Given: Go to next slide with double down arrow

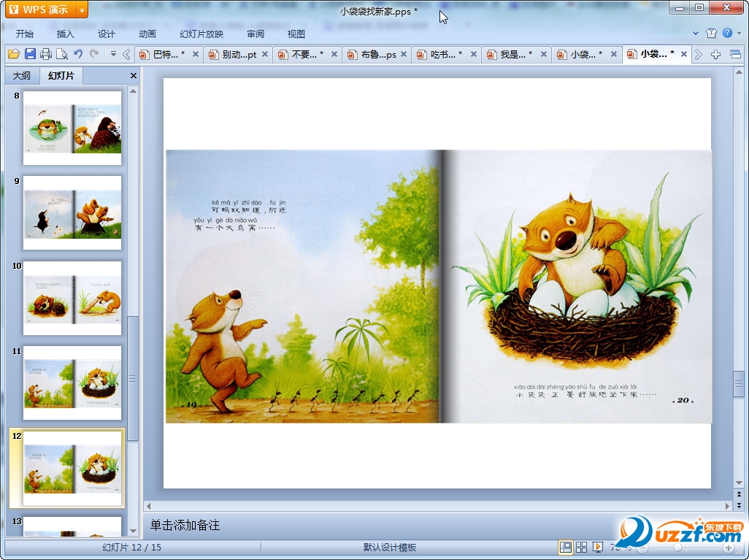Looking at the screenshot, I should pos(739,505).
